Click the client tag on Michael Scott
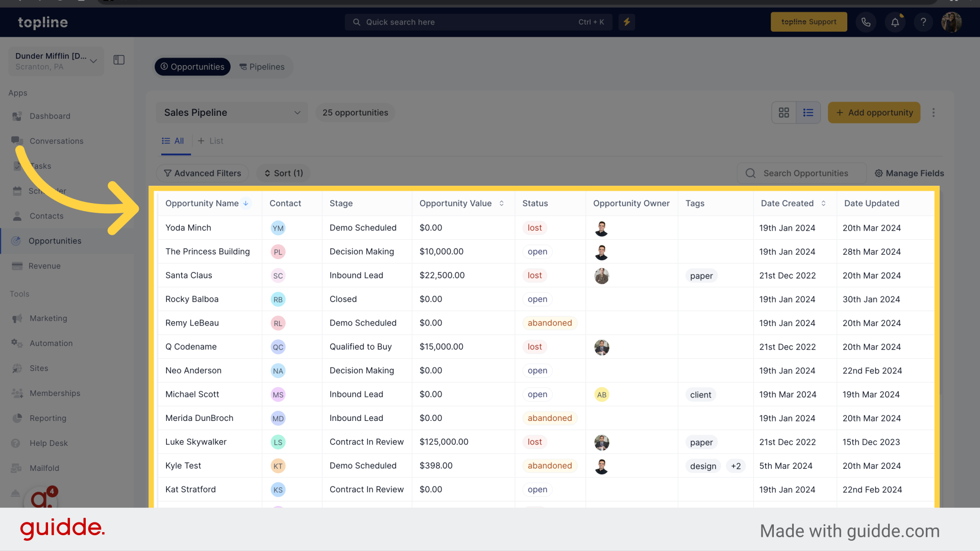Screen dimensions: 980x551 [700, 395]
